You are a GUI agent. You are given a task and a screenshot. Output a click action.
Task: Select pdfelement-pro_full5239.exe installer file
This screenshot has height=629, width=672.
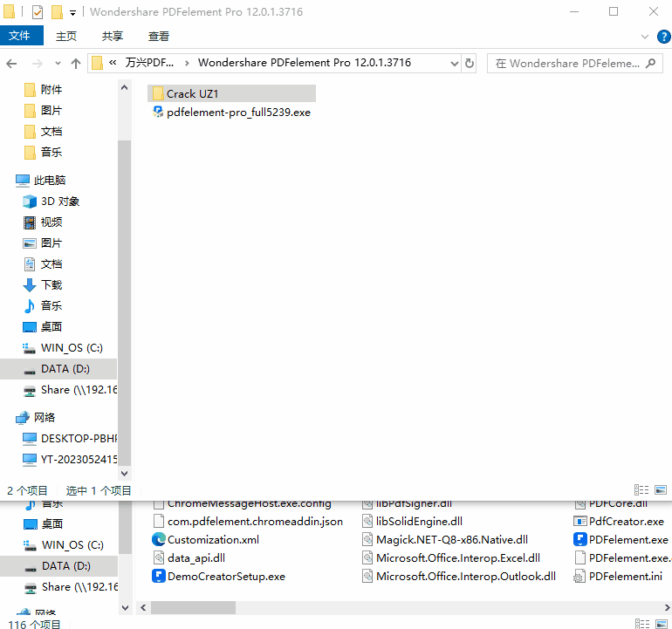(x=237, y=113)
